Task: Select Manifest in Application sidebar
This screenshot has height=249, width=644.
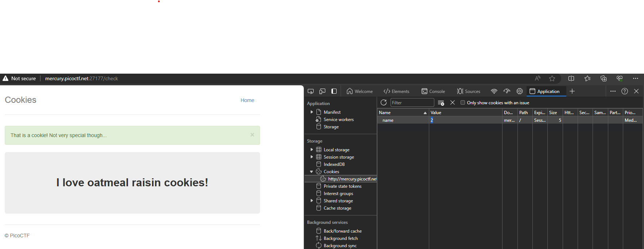Action: (332, 112)
